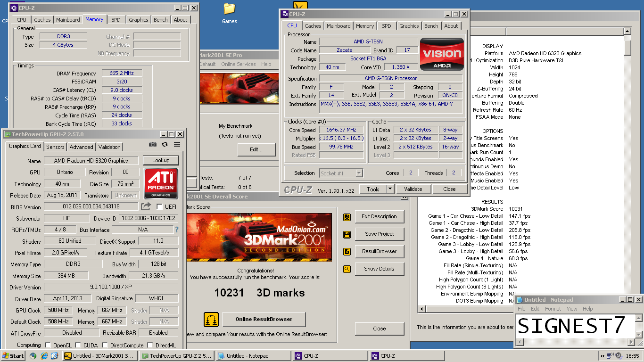Image resolution: width=644 pixels, height=362 pixels.
Task: Click the magnifier icon beside Show Details
Action: [347, 269]
